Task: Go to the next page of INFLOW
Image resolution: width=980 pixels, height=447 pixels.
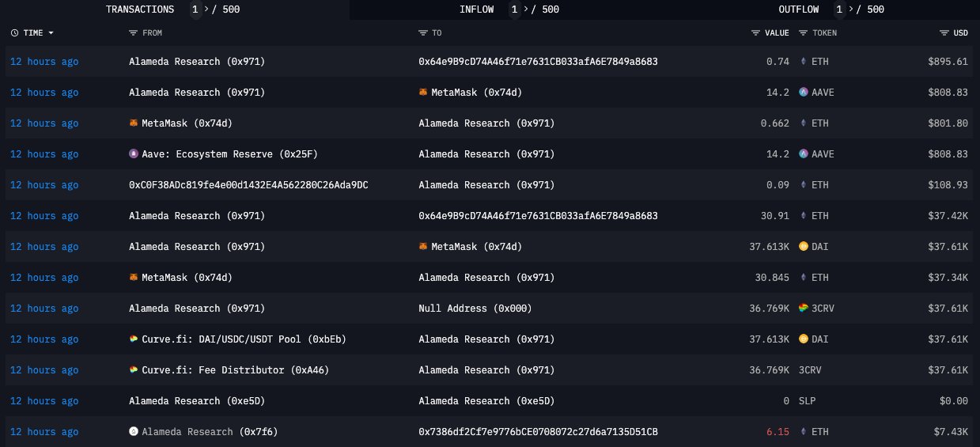Action: click(x=528, y=9)
